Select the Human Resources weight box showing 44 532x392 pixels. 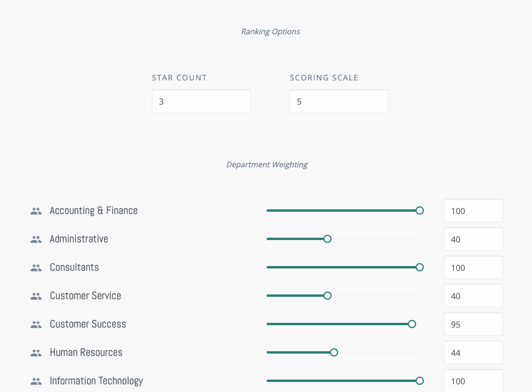point(473,352)
